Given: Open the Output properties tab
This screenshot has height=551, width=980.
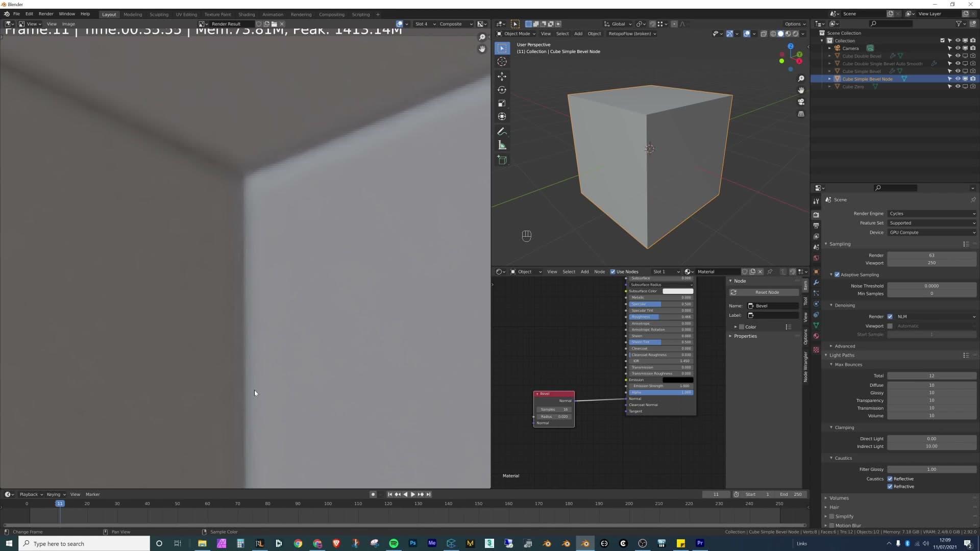Looking at the screenshot, I should 816,226.
